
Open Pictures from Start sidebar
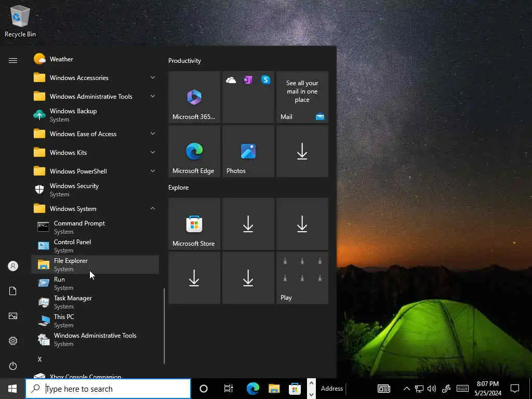(x=13, y=316)
